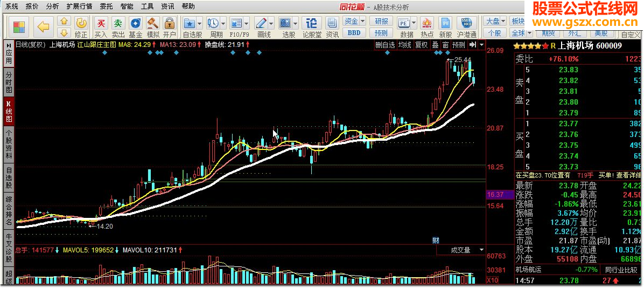Open the 卖出 sell icon
Viewport: 644px width, 288px height.
coord(118,23)
